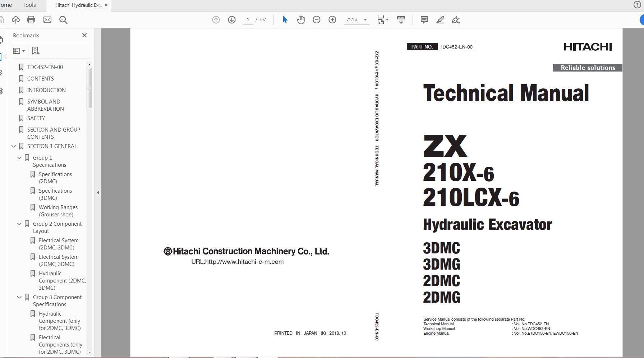The height and width of the screenshot is (358, 644).
Task: Jump to the INTRODUCTION bookmark
Action: (x=46, y=90)
